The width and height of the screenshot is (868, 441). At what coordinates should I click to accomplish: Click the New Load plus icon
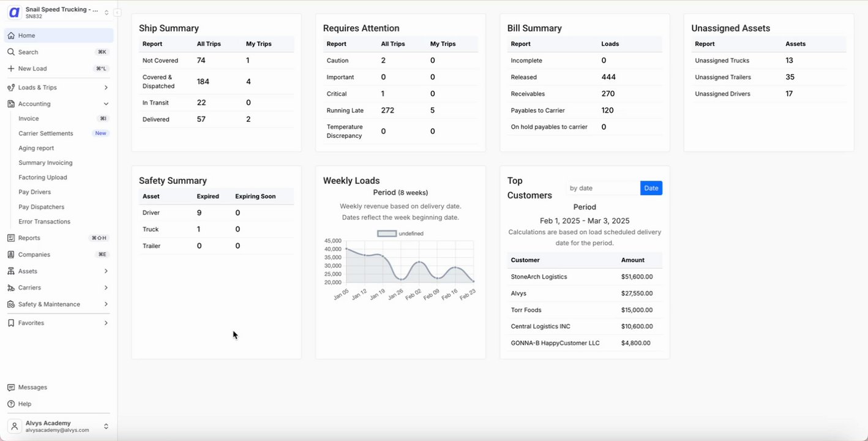point(11,69)
